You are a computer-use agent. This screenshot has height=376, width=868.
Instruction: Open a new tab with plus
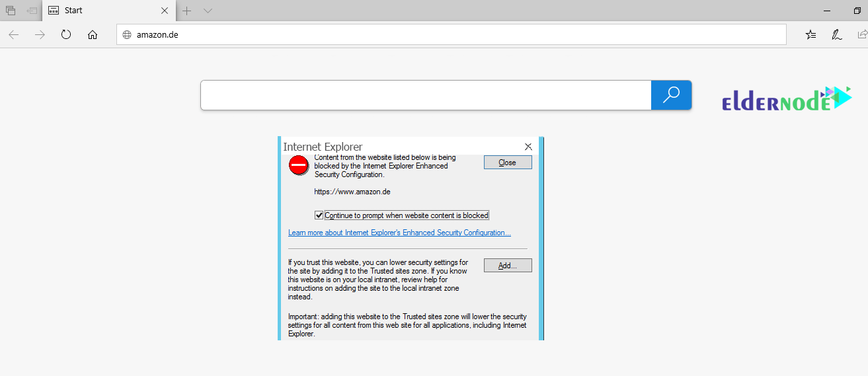[x=187, y=11]
